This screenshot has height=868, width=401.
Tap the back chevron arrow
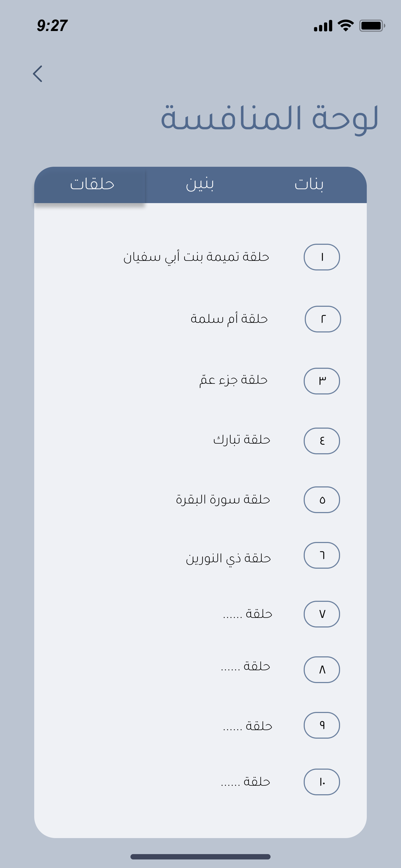[38, 74]
